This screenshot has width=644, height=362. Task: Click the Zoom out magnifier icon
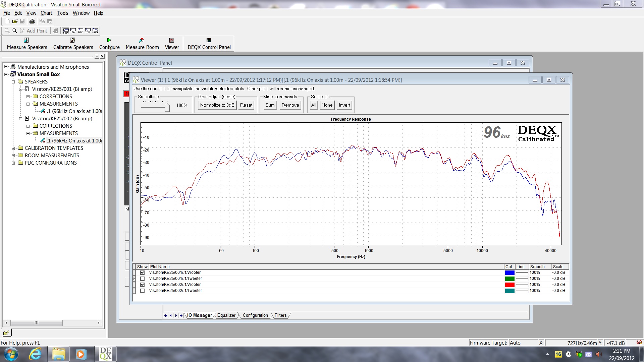coord(7,31)
